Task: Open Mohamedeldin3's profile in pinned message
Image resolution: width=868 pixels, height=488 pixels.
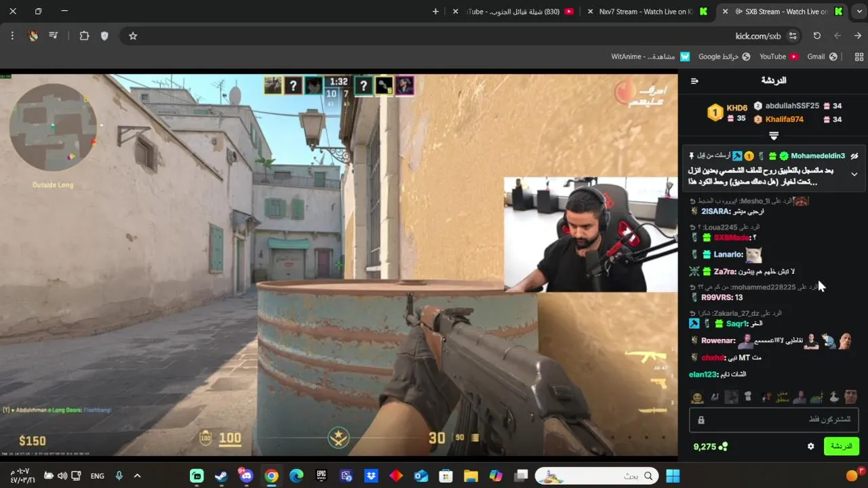Action: tap(818, 156)
